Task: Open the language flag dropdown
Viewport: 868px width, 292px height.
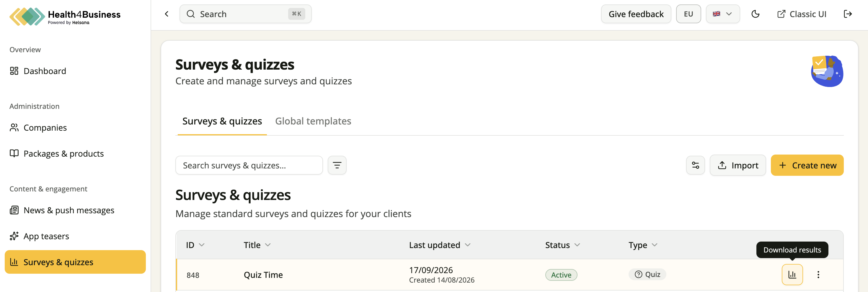Action: 723,14
